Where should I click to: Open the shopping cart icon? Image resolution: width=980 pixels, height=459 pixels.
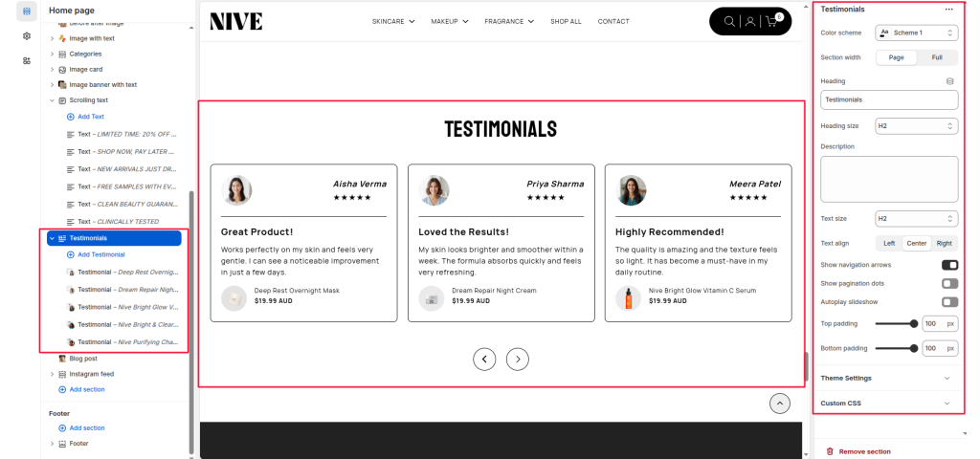[773, 21]
